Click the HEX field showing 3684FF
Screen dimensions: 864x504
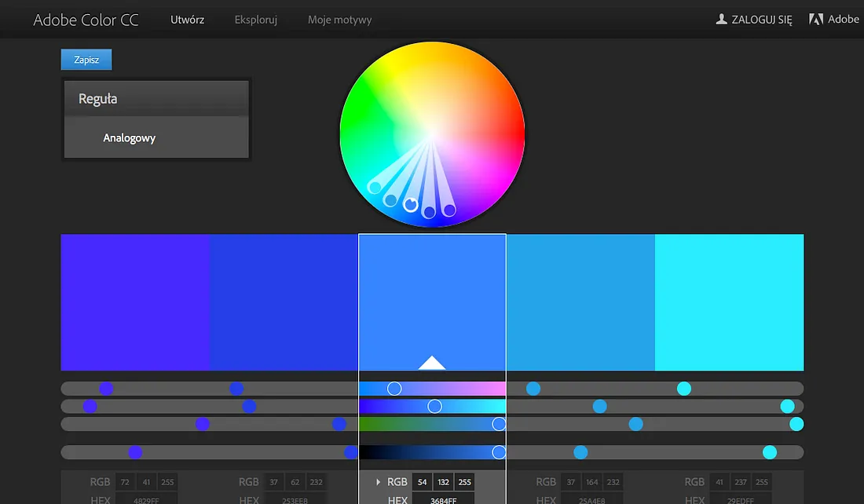point(443,499)
